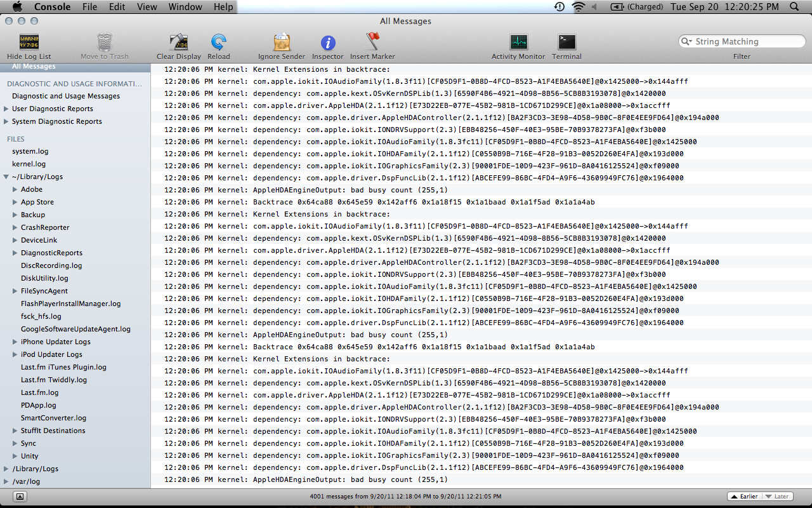Open the Edit menu
812x508 pixels.
[x=117, y=7]
